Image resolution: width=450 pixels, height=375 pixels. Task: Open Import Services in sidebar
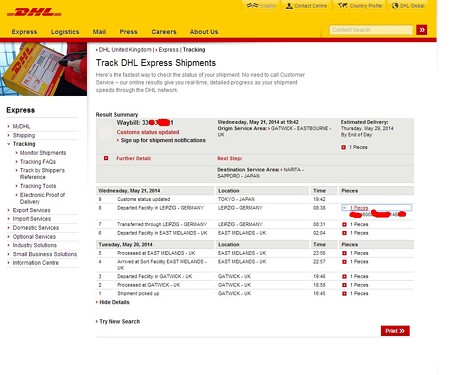pos(32,219)
